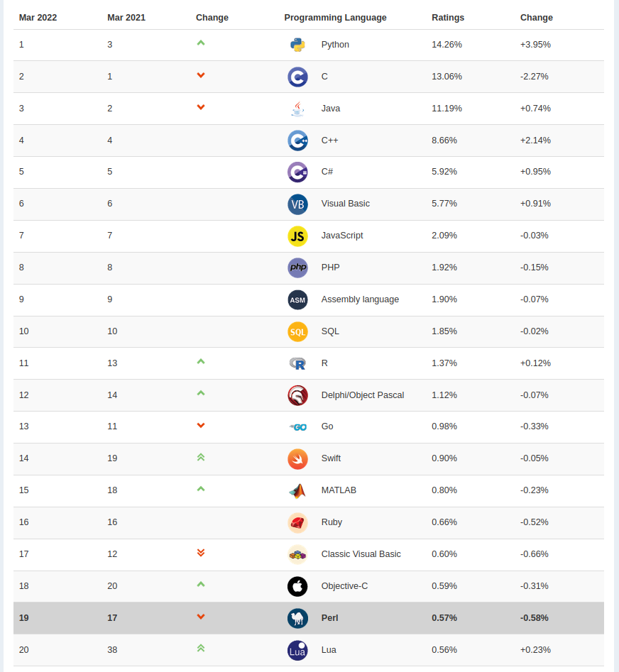Select the highlighted Perl row name
Image resolution: width=619 pixels, height=672 pixels.
point(329,618)
